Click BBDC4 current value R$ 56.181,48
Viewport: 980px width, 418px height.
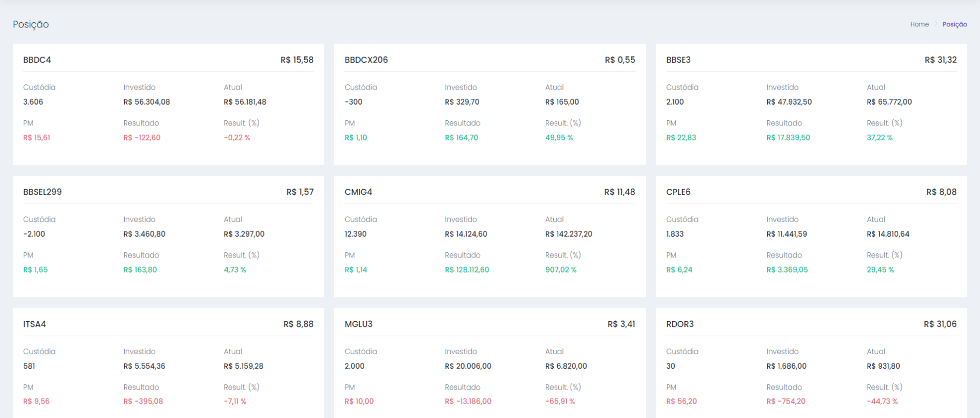[245, 102]
